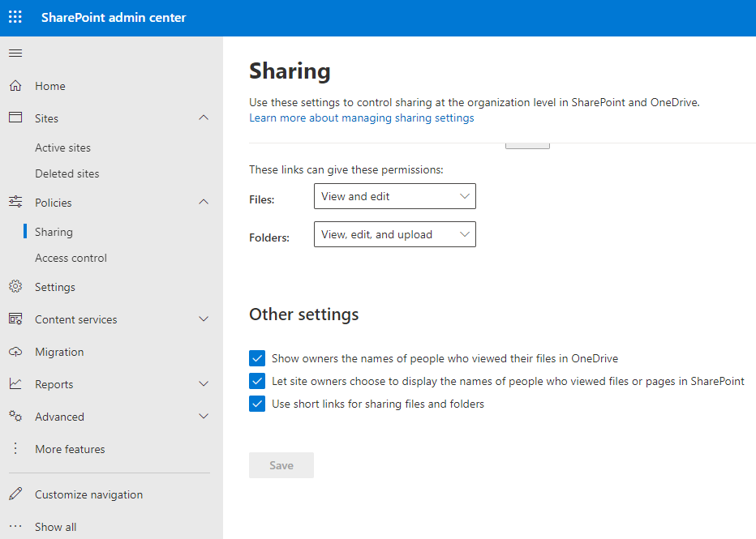Screen dimensions: 756x539
Task: Click Show all navigation label
Action: point(55,527)
